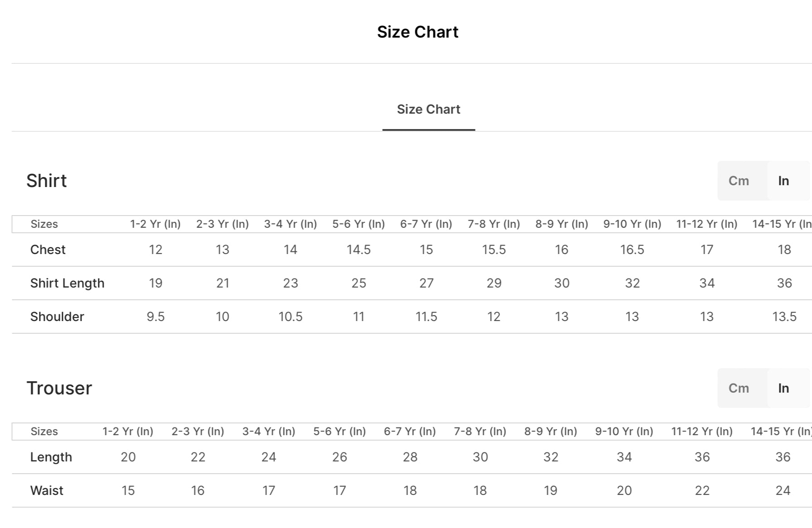Click the Size Chart main title
Screen dimensions: 812x528
click(418, 32)
